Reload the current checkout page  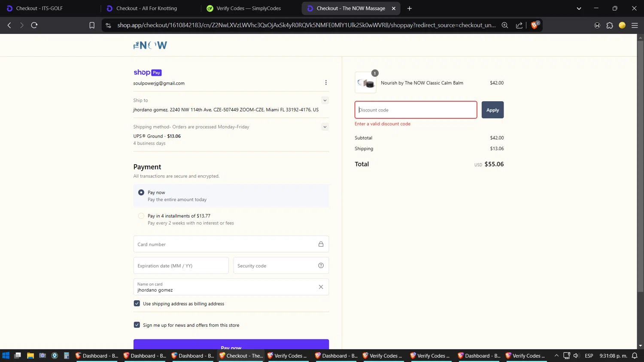[34, 25]
